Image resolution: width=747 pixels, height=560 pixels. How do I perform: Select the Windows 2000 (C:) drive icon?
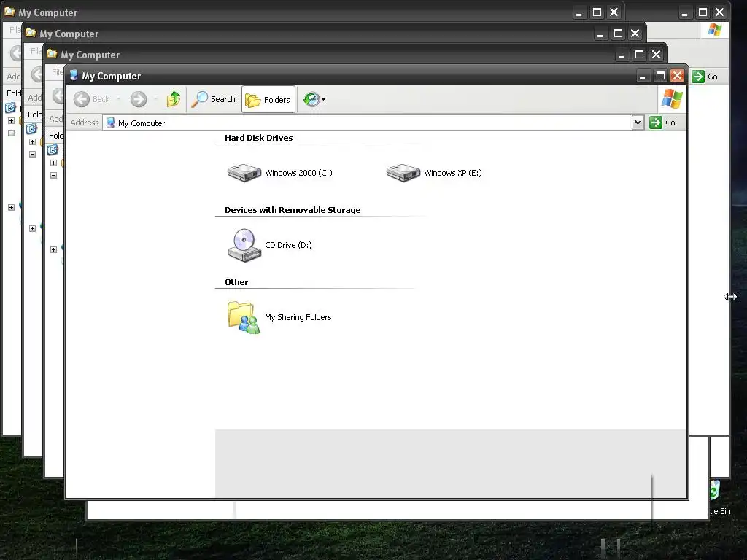point(244,173)
